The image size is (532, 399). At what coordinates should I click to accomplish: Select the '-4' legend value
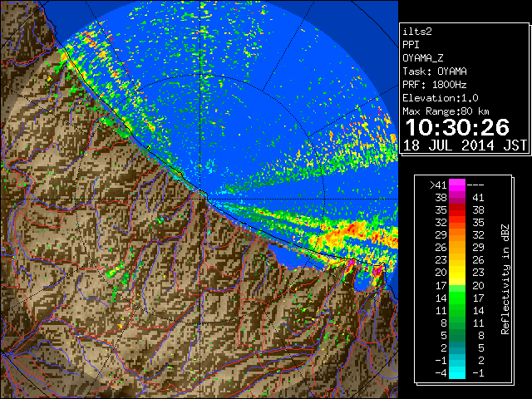click(441, 373)
